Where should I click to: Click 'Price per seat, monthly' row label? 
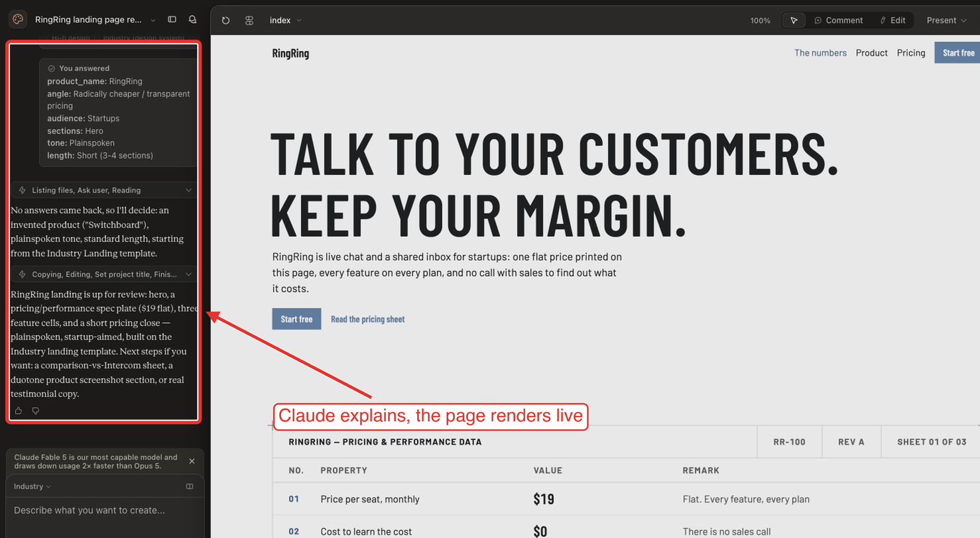pyautogui.click(x=370, y=500)
